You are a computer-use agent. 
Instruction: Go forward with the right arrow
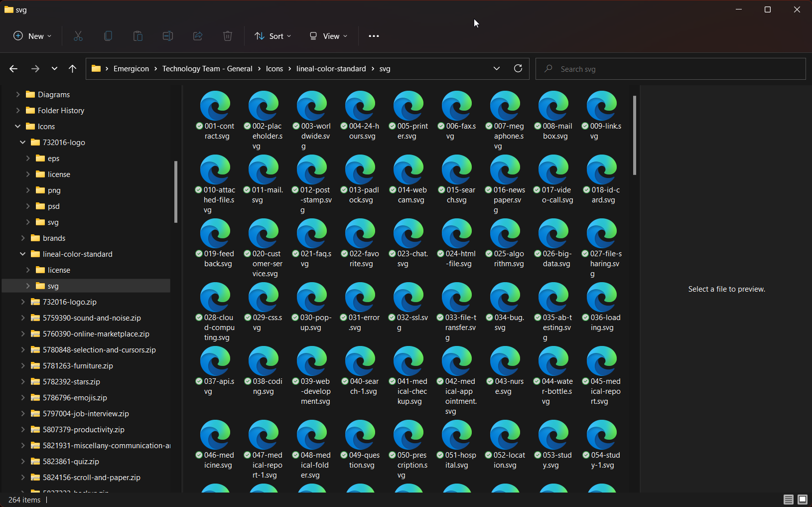point(35,69)
